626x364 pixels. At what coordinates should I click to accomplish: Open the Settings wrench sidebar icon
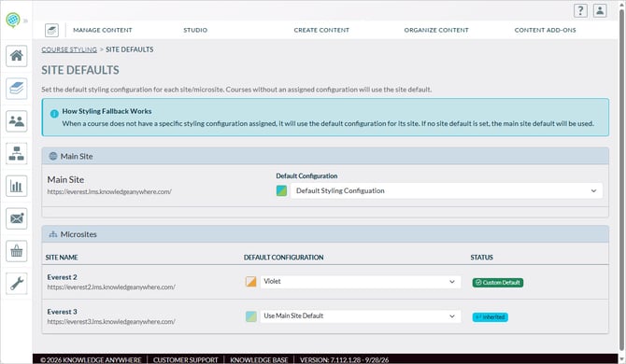point(17,284)
